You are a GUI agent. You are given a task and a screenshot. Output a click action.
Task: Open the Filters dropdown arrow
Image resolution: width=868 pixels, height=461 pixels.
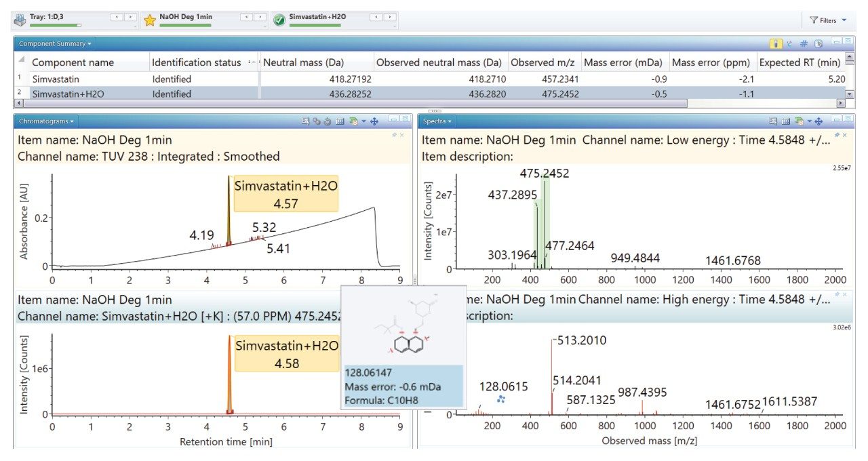[x=844, y=20]
